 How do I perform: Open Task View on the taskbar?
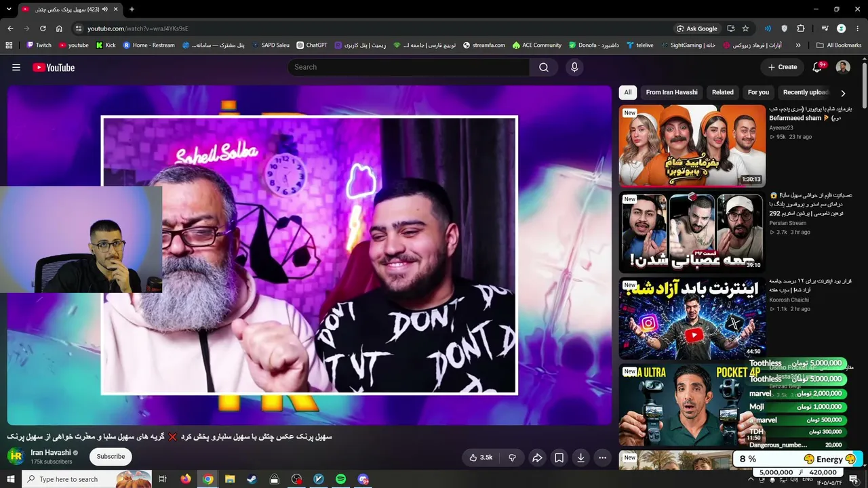pyautogui.click(x=163, y=479)
